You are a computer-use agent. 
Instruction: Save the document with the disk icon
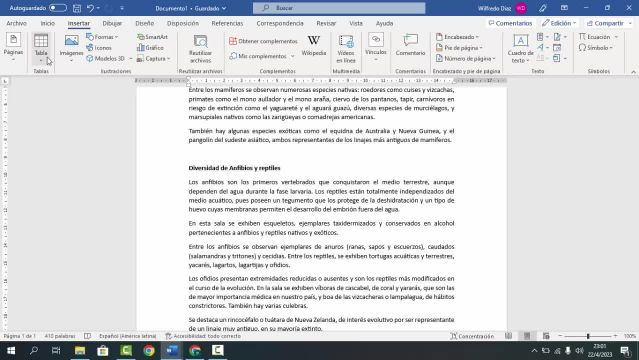pyautogui.click(x=77, y=8)
